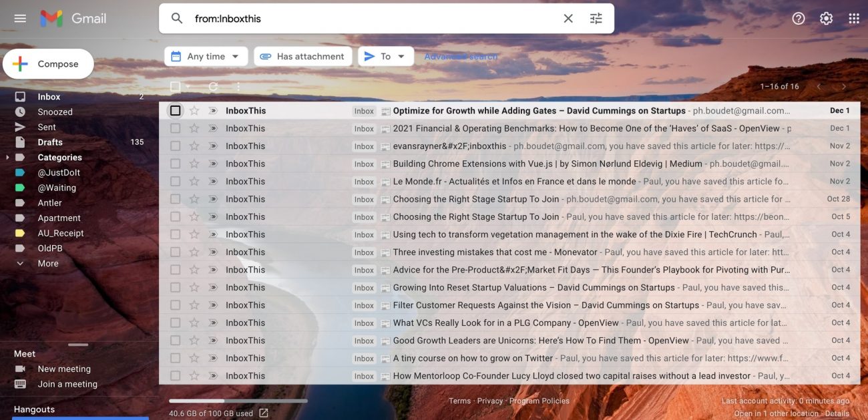Star the 'Three investing mistakes' email
The image size is (868, 420).
tap(194, 252)
